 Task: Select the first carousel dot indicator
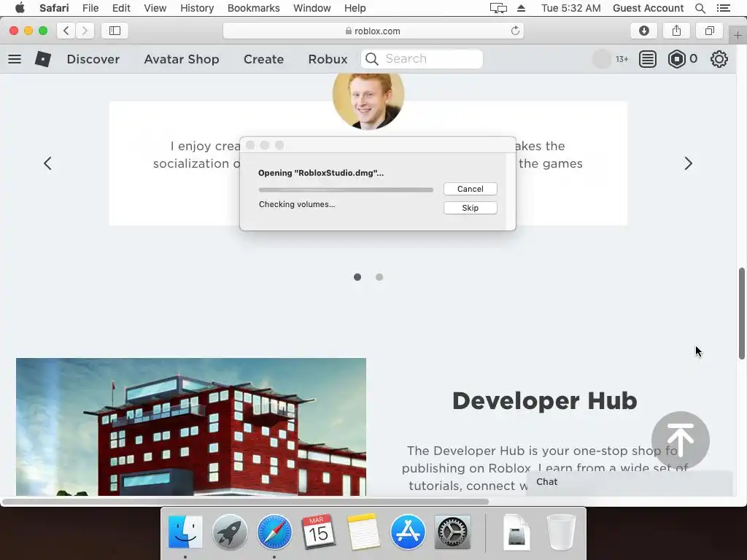pyautogui.click(x=357, y=277)
